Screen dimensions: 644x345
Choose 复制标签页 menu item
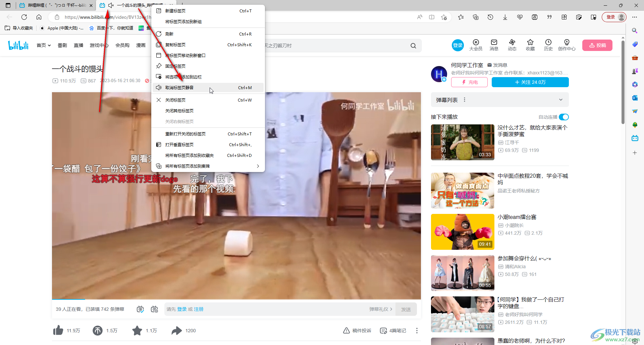(208, 45)
